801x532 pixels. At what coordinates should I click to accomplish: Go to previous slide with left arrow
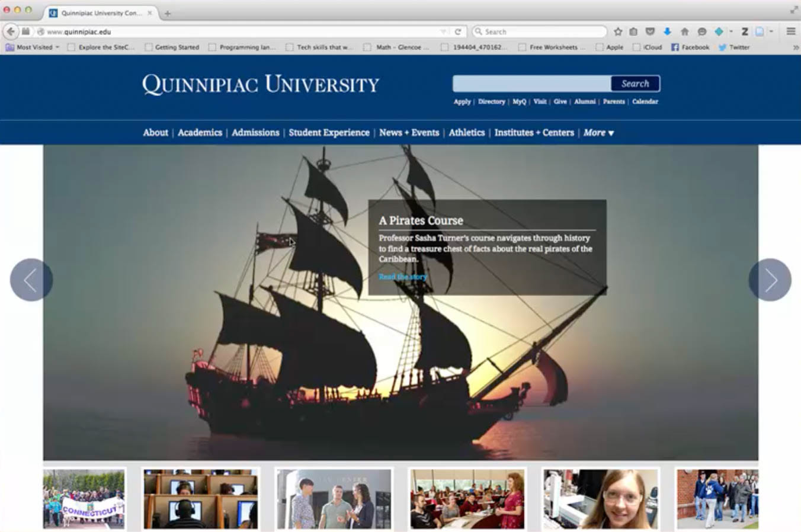pyautogui.click(x=31, y=280)
